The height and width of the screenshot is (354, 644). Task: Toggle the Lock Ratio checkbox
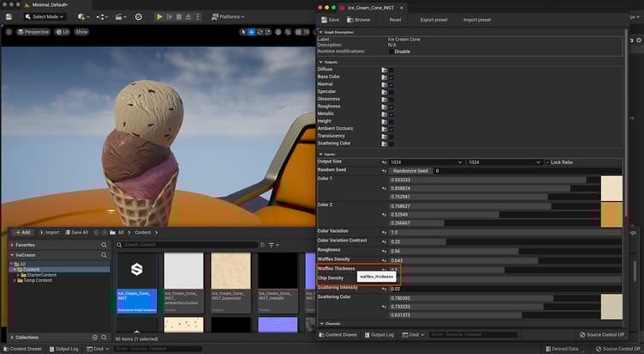coord(547,162)
